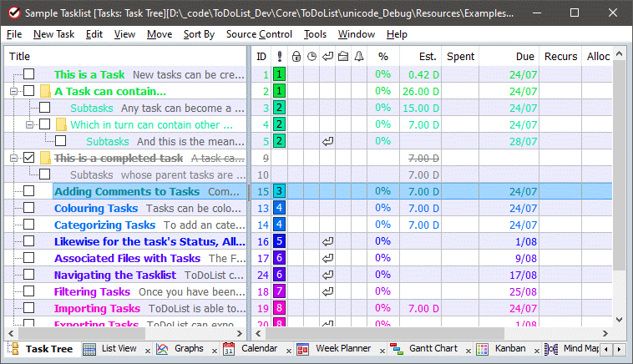Collapse the 'A Task can contain...' tree node
The width and height of the screenshot is (633, 364).
coord(13,91)
